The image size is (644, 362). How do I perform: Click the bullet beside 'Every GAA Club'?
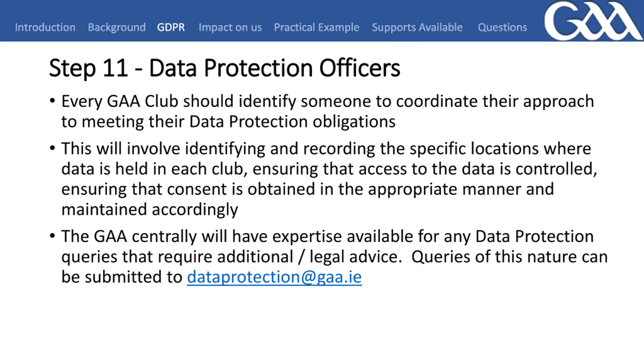(52, 101)
